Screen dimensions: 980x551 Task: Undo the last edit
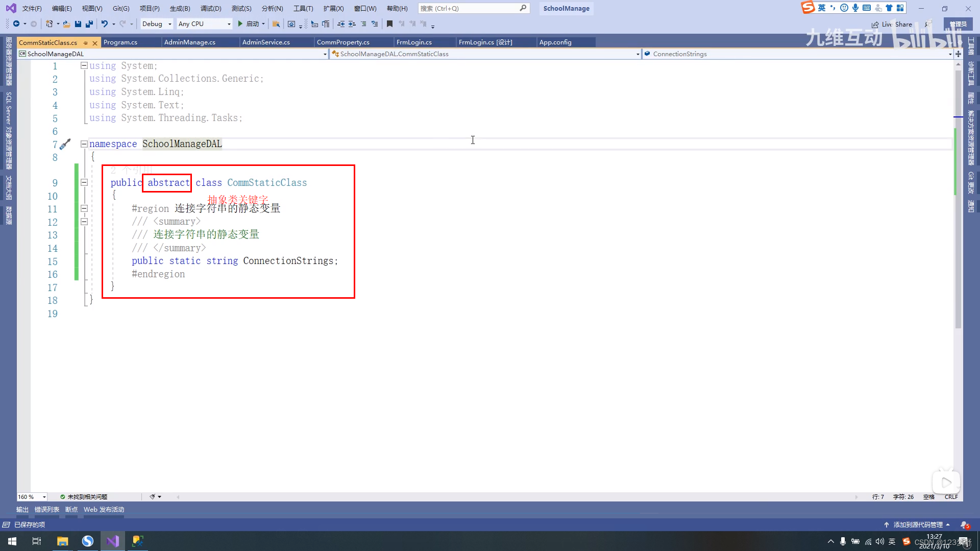coord(105,24)
